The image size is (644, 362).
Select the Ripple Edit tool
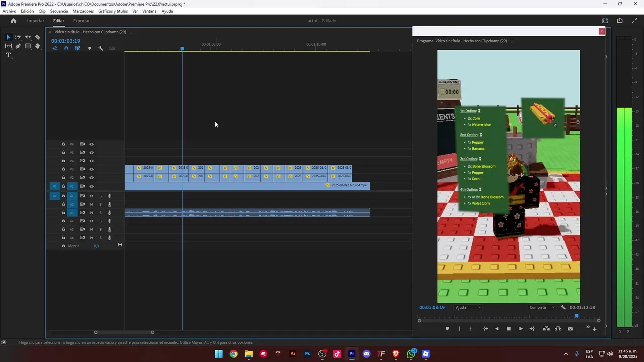(x=28, y=37)
